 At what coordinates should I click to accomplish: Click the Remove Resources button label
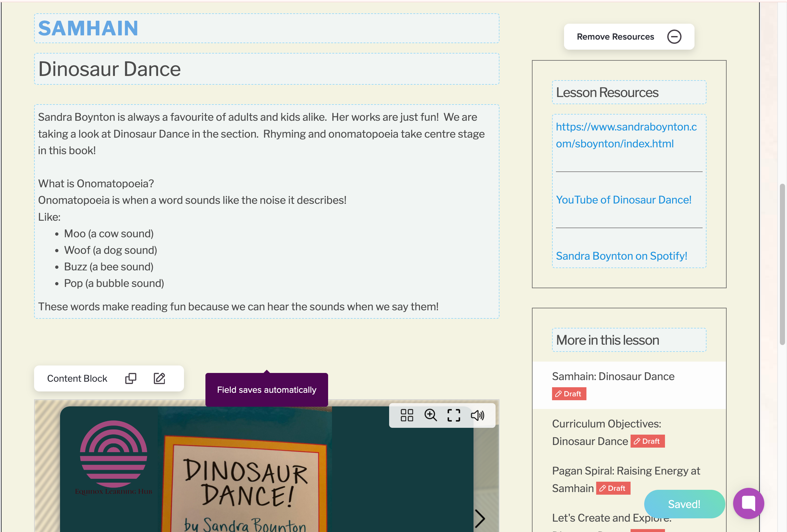click(615, 37)
